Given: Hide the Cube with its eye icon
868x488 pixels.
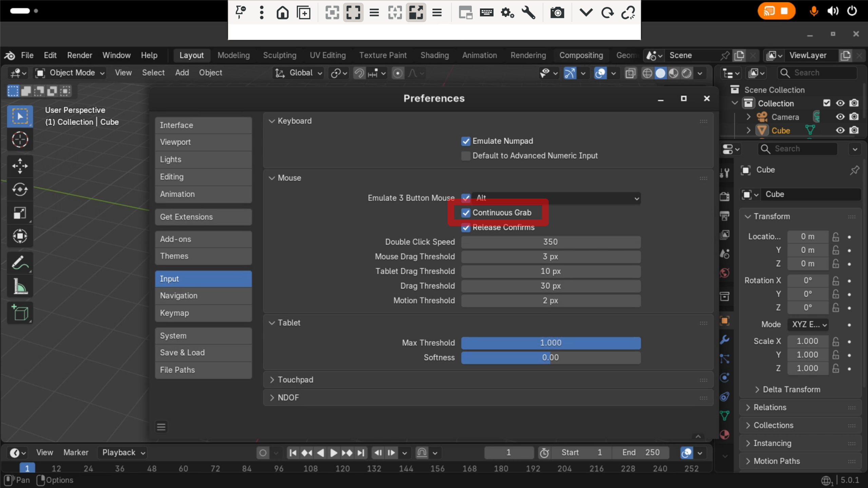Looking at the screenshot, I should tap(840, 131).
